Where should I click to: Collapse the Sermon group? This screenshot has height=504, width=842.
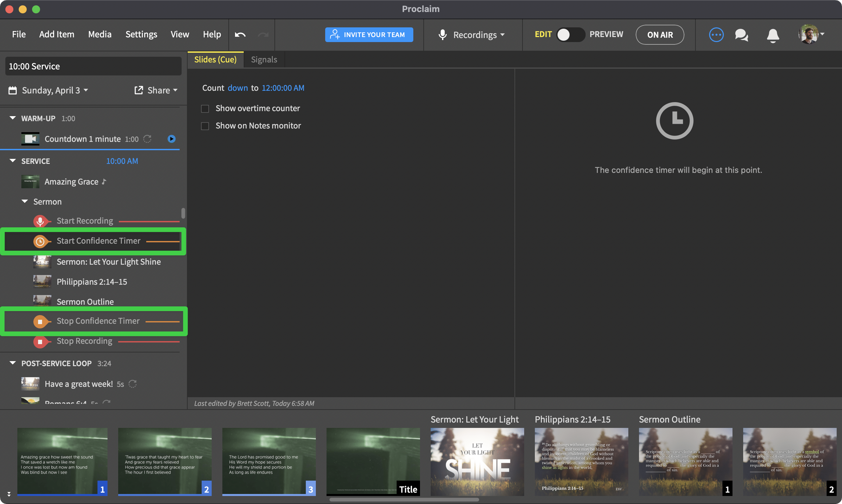click(24, 201)
